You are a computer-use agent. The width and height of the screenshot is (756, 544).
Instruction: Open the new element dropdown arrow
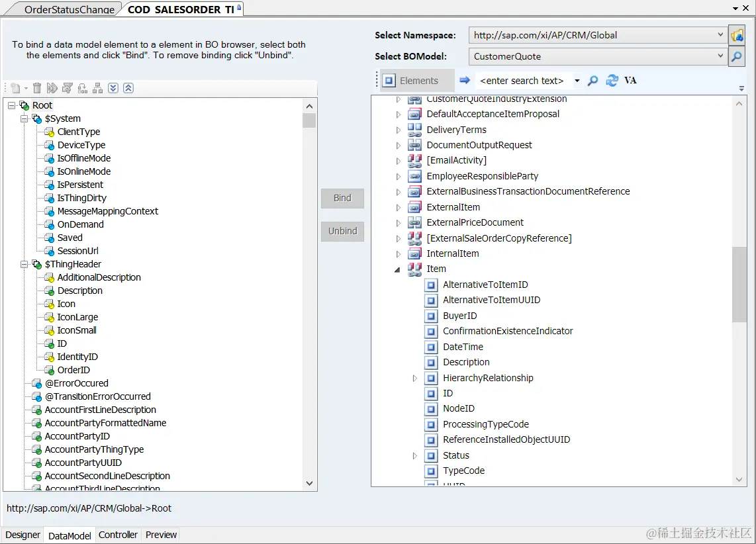pos(26,88)
